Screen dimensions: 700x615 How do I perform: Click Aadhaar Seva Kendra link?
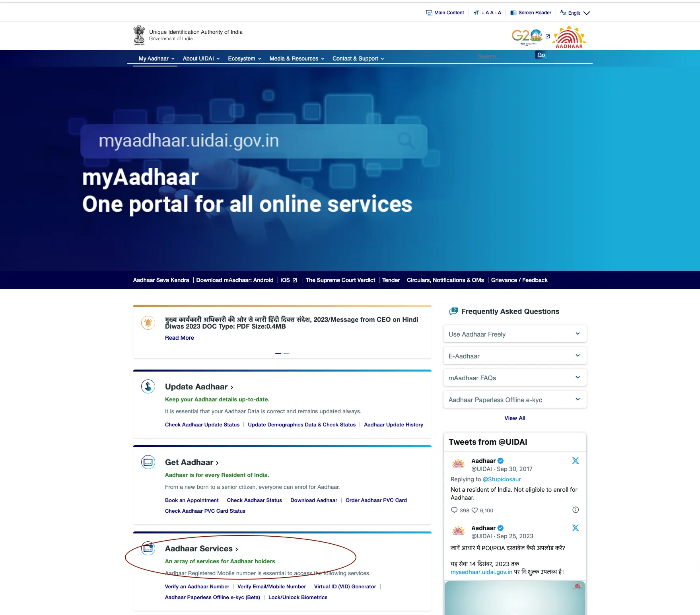(x=161, y=280)
